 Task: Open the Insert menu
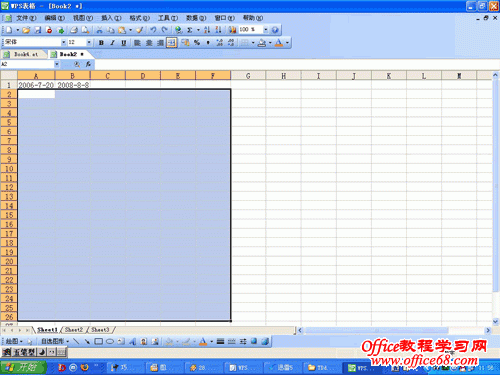111,18
